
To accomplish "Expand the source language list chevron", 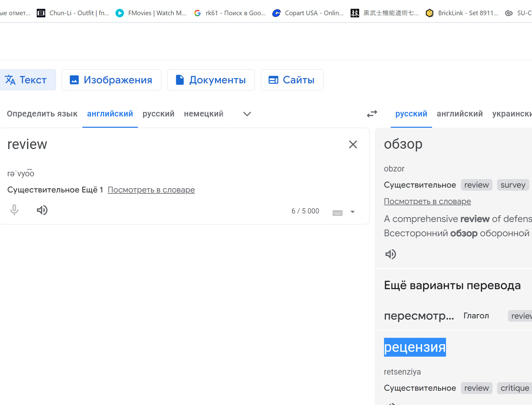I will [x=247, y=114].
